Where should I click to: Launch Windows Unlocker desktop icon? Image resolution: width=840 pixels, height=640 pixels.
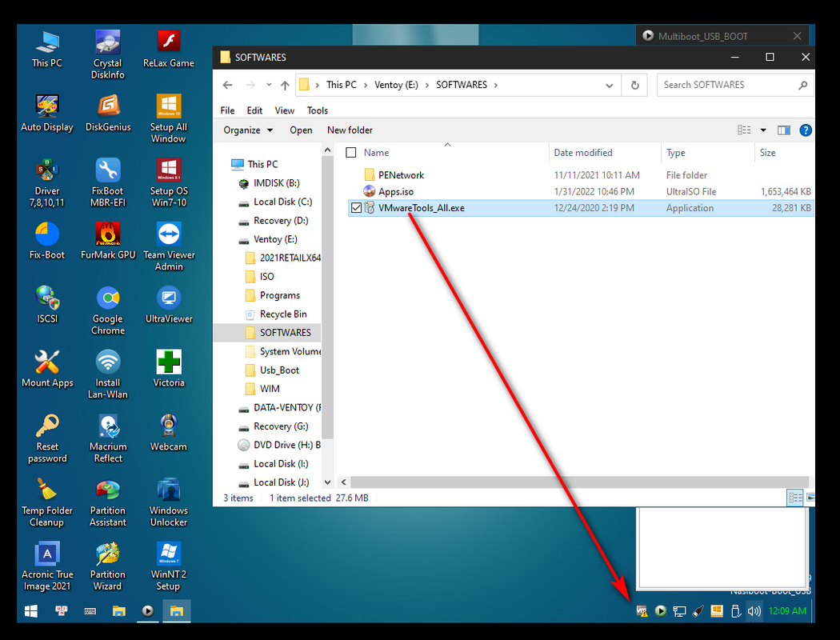[169, 502]
